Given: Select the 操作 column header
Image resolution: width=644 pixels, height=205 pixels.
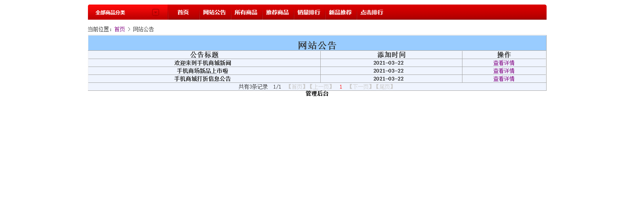Looking at the screenshot, I should pos(504,55).
